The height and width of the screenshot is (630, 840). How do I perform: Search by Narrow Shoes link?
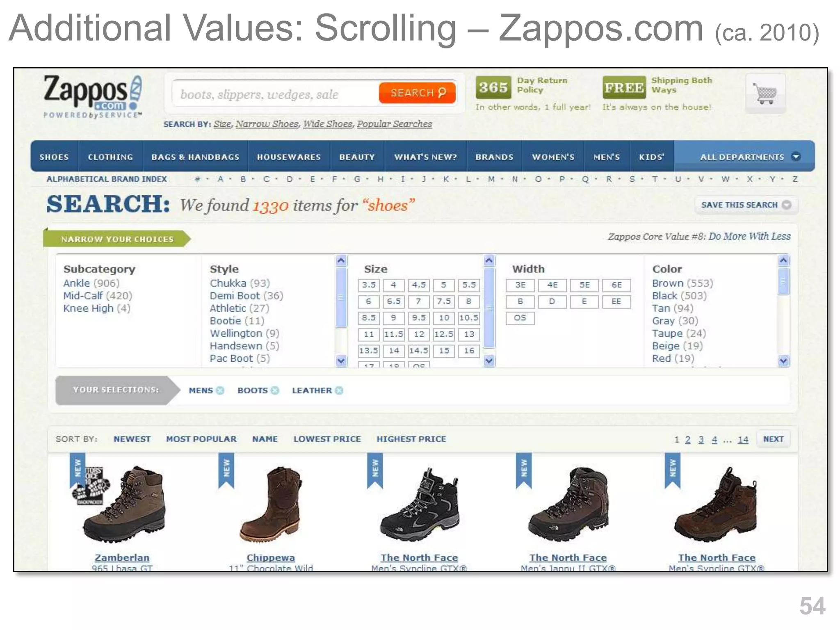point(267,124)
